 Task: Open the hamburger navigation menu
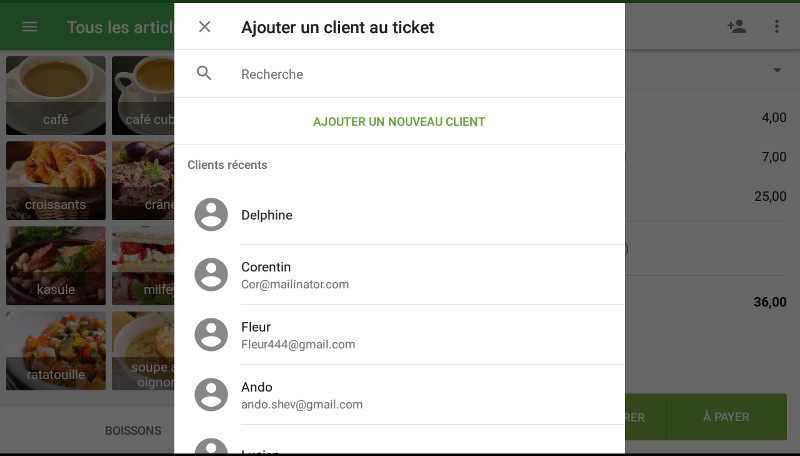pos(29,27)
